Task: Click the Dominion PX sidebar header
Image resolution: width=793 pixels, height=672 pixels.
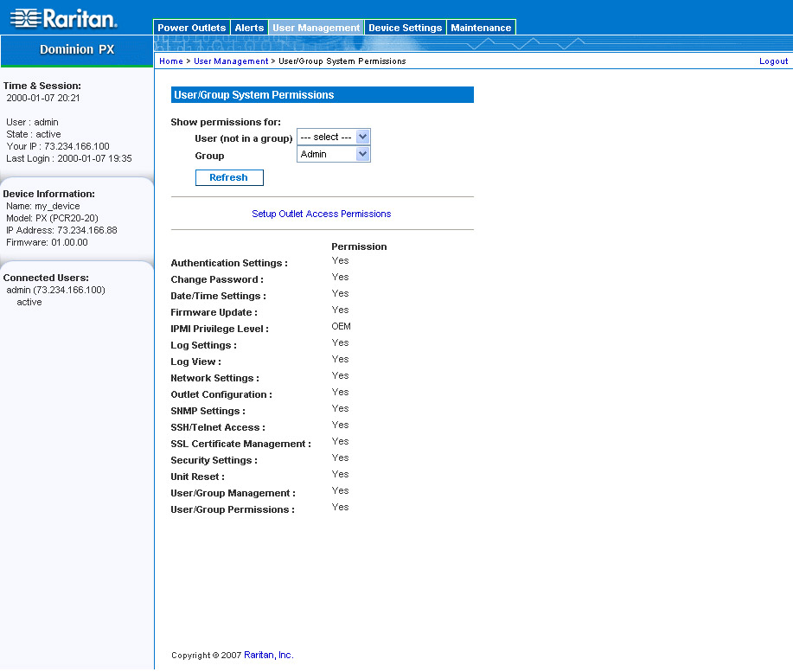Action: [77, 49]
